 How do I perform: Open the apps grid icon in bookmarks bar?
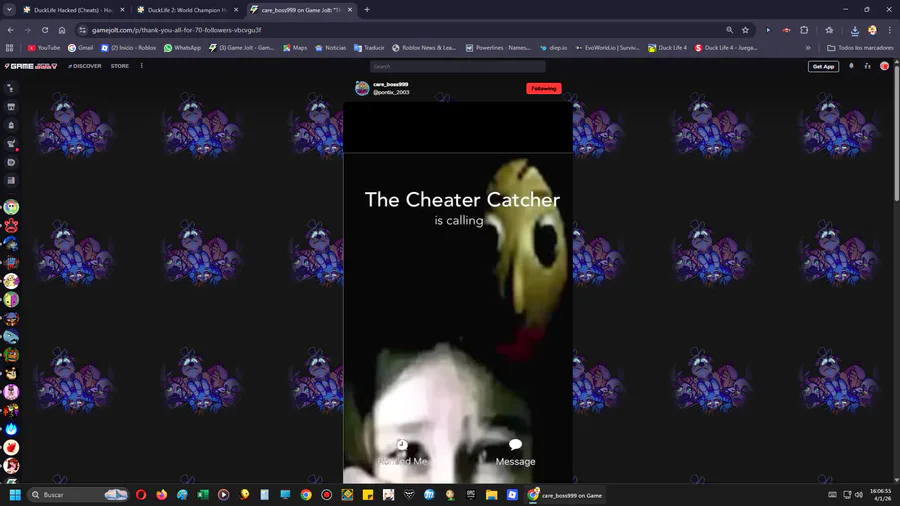[9, 48]
